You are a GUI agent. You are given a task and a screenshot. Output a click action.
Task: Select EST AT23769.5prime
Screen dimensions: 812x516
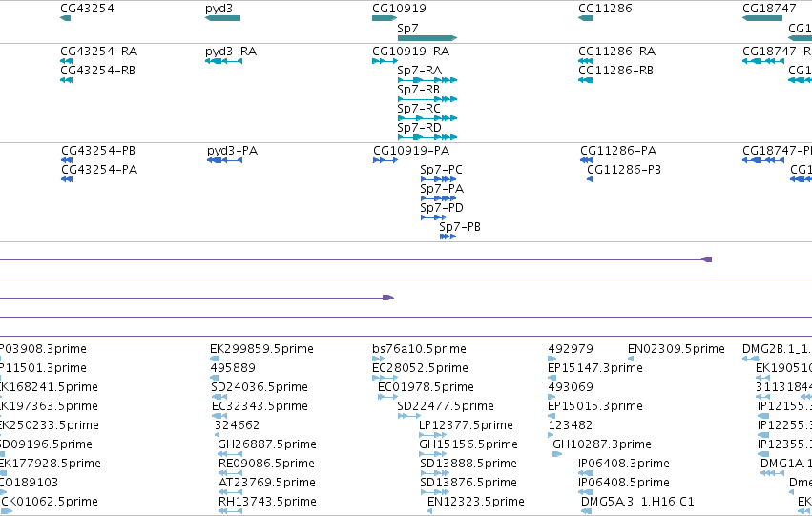point(231,492)
